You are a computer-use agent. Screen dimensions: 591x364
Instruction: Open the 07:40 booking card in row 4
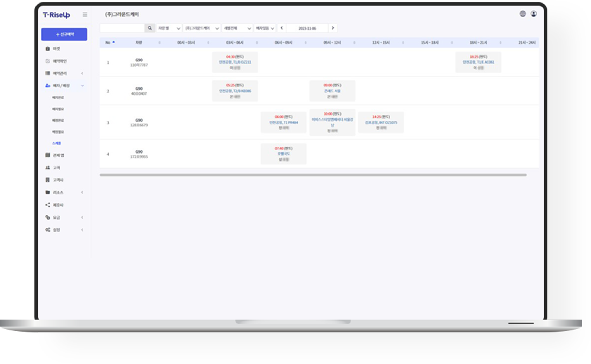tap(284, 154)
